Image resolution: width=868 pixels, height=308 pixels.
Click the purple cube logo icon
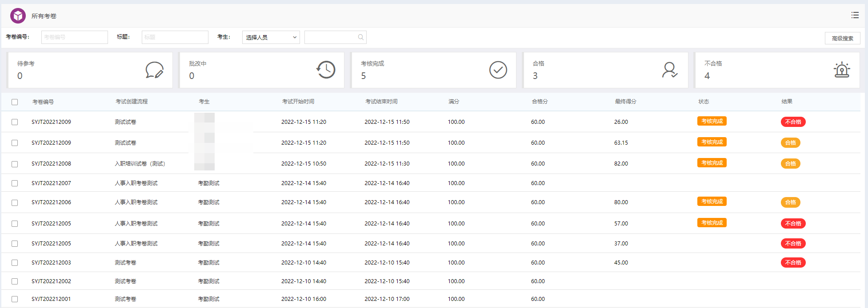click(x=18, y=16)
